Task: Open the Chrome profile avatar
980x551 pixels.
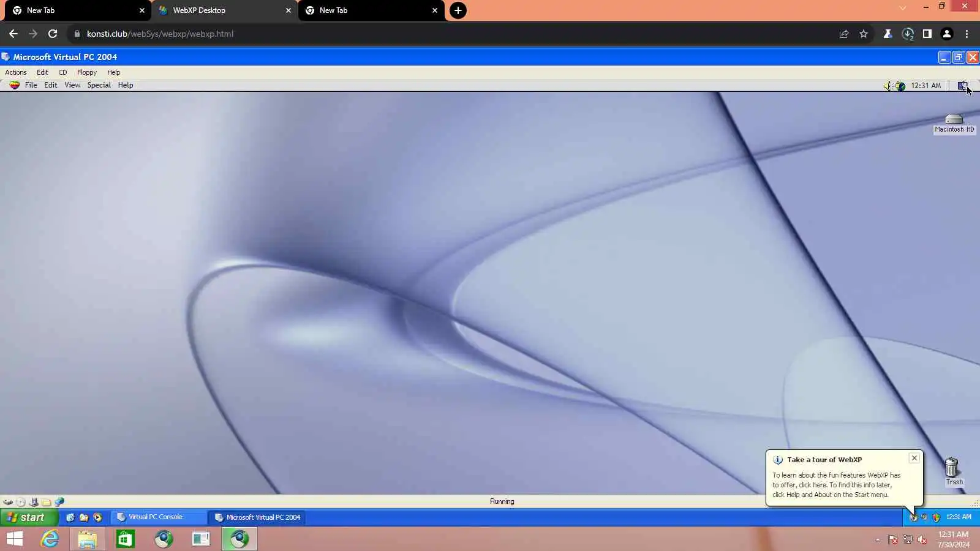Action: click(947, 34)
